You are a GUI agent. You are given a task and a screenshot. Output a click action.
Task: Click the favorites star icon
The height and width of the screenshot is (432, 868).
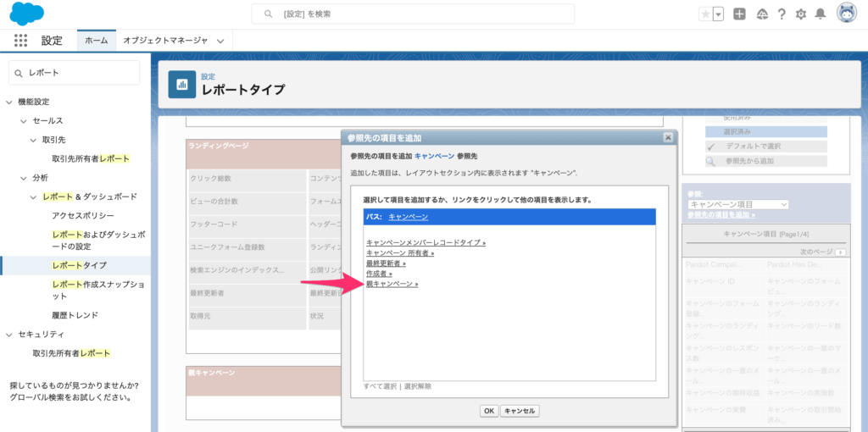[x=705, y=14]
